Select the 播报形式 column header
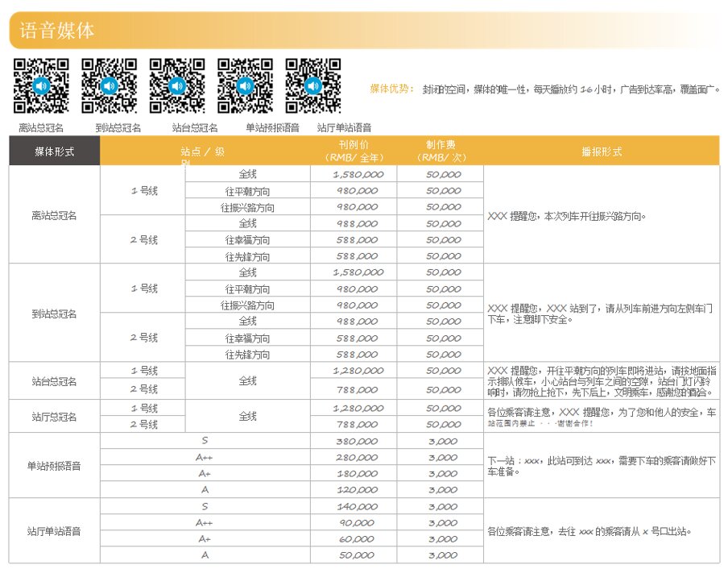728x569 pixels. click(602, 150)
